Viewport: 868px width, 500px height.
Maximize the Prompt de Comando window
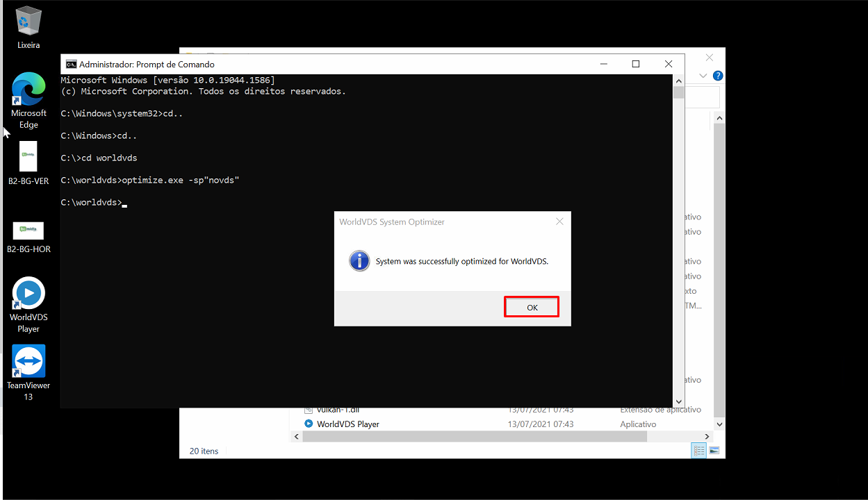635,64
